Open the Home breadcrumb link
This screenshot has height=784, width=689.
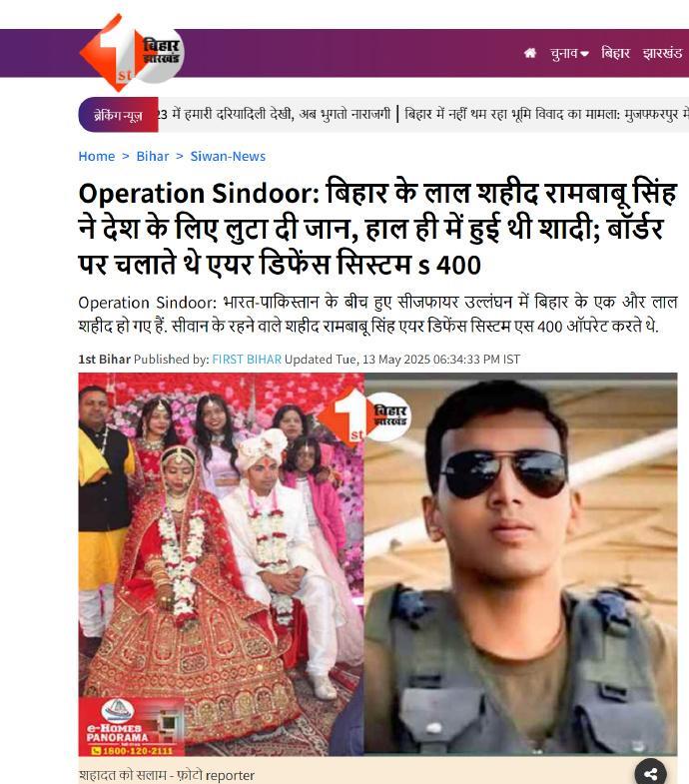click(97, 156)
